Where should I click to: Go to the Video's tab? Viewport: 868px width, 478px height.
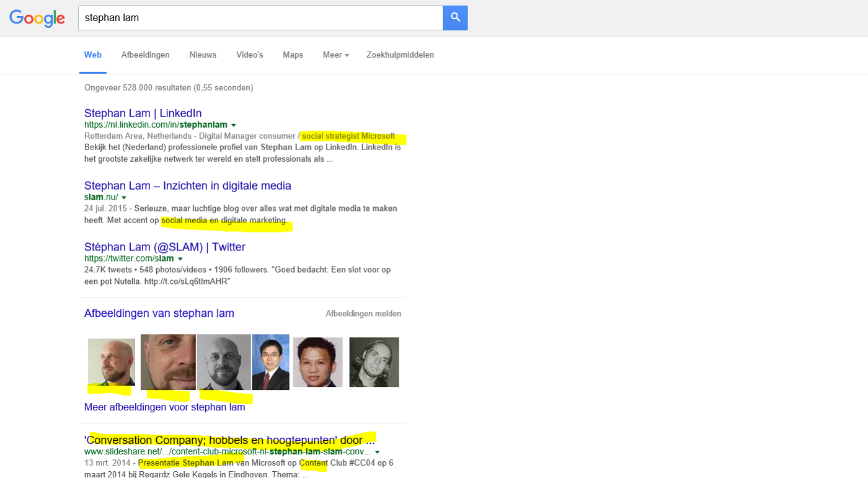pyautogui.click(x=250, y=55)
